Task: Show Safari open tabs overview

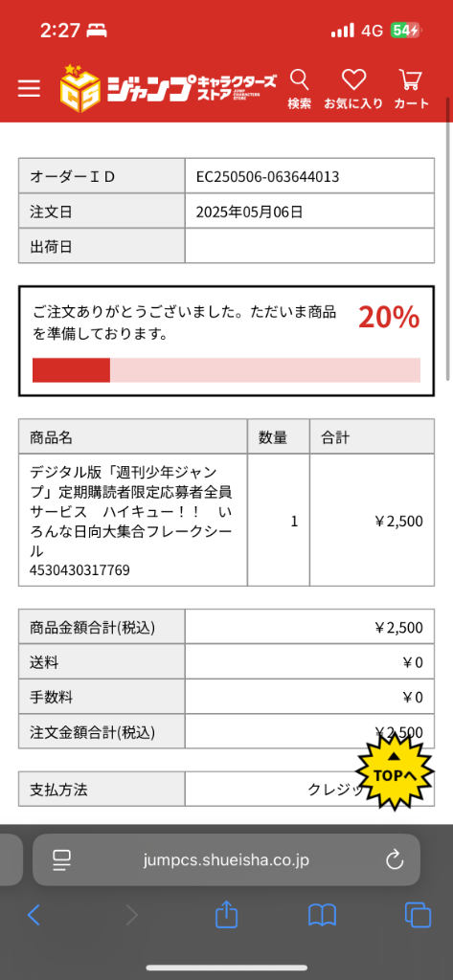Action: pos(418,916)
